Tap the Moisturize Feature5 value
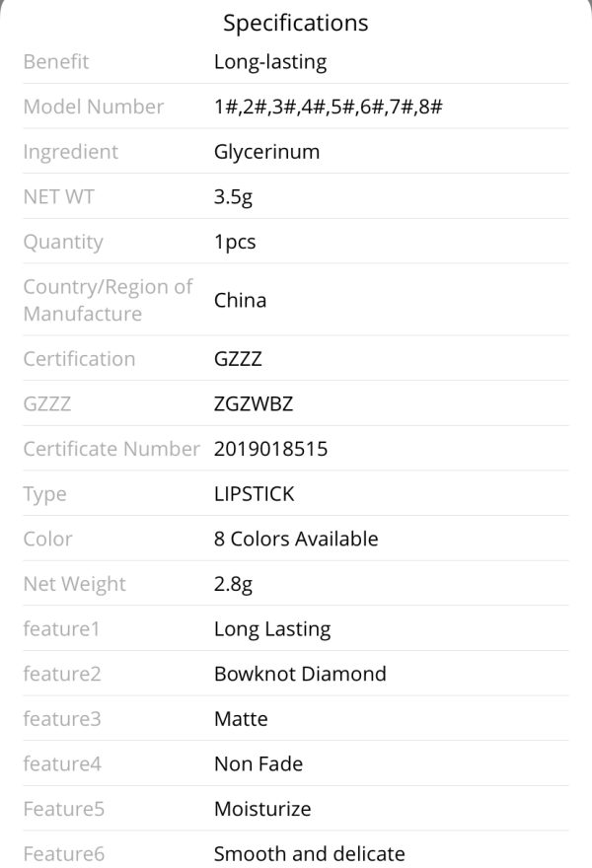The width and height of the screenshot is (592, 868). 262,809
